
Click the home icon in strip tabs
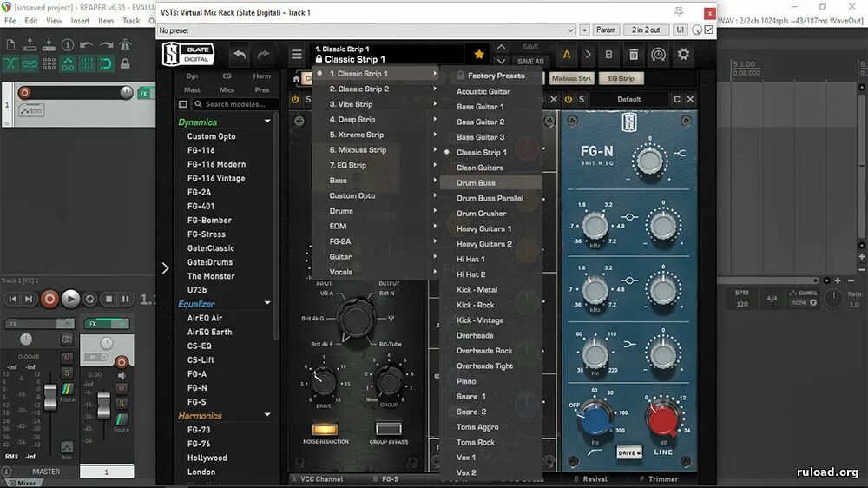pyautogui.click(x=296, y=79)
